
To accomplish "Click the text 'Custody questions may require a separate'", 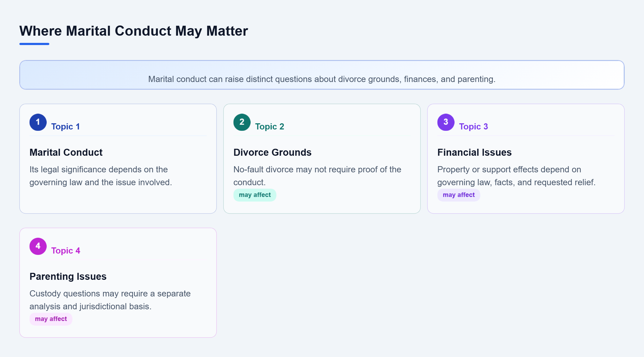I will 110,293.
